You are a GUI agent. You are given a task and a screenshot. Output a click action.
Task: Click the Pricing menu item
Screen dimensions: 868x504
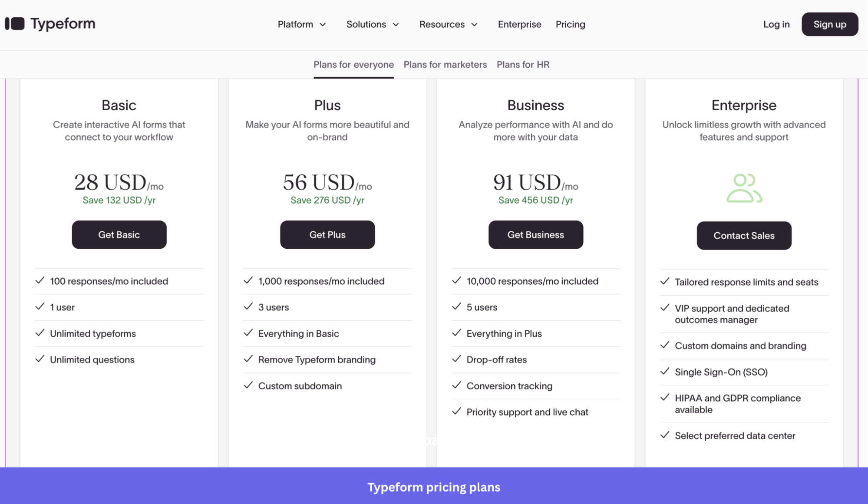point(570,24)
